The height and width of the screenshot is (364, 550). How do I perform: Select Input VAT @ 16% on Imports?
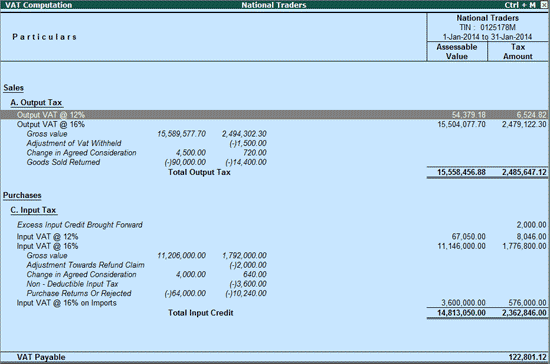click(x=67, y=303)
